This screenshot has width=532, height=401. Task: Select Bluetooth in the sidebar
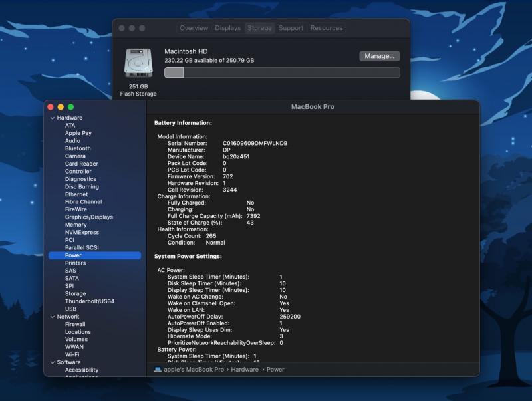pyautogui.click(x=78, y=148)
